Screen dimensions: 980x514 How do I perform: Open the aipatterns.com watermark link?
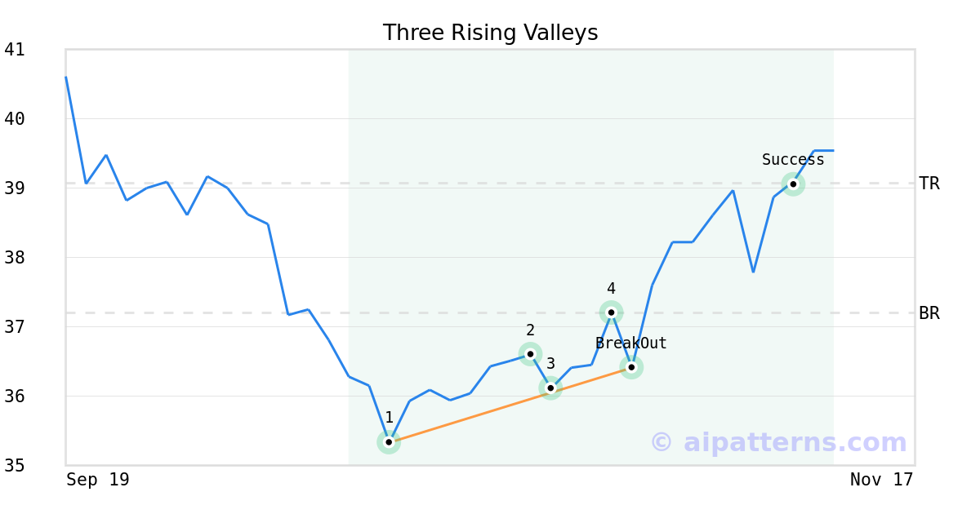coord(779,442)
